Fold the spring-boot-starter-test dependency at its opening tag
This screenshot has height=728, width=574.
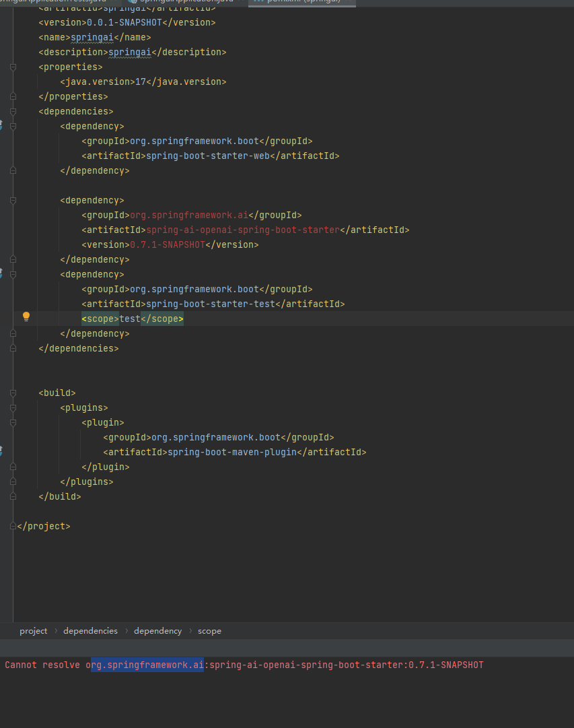coord(13,274)
